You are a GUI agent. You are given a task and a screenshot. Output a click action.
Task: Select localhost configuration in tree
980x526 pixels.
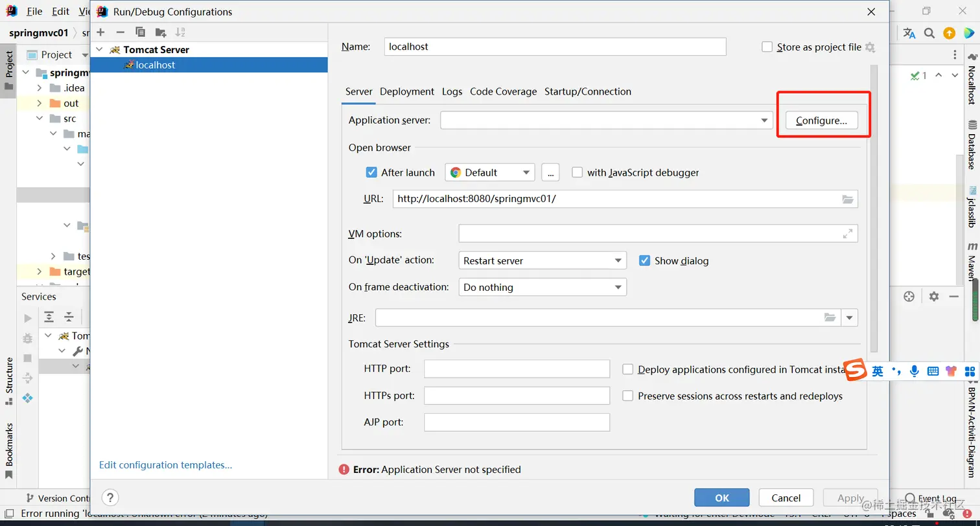pyautogui.click(x=209, y=65)
